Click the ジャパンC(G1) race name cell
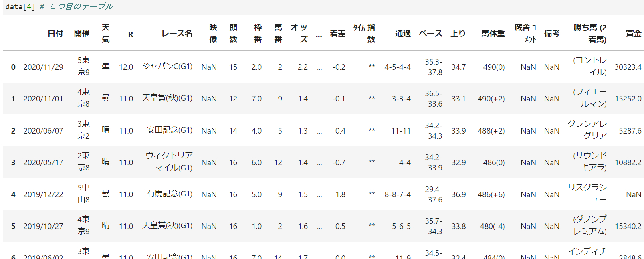Screen dimensions: 644x259 [167, 67]
